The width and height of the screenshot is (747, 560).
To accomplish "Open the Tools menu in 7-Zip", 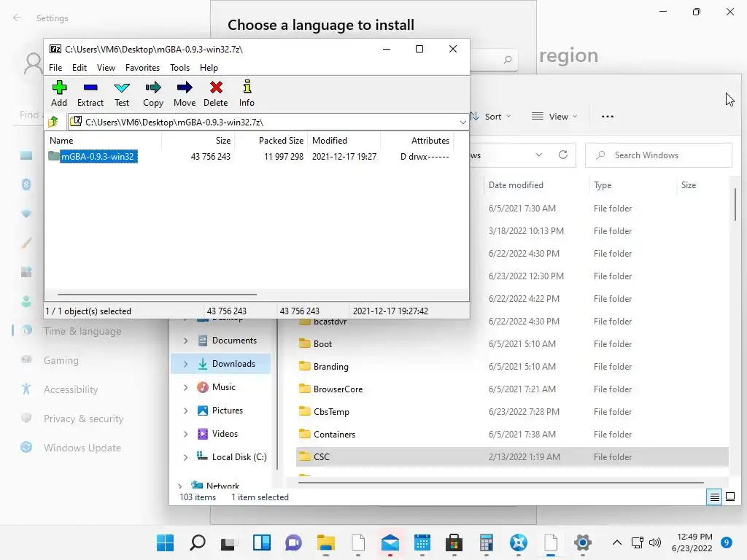I will click(x=179, y=68).
